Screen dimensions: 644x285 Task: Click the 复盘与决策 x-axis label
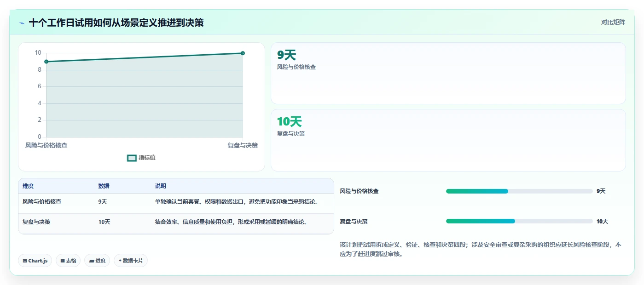tap(243, 145)
